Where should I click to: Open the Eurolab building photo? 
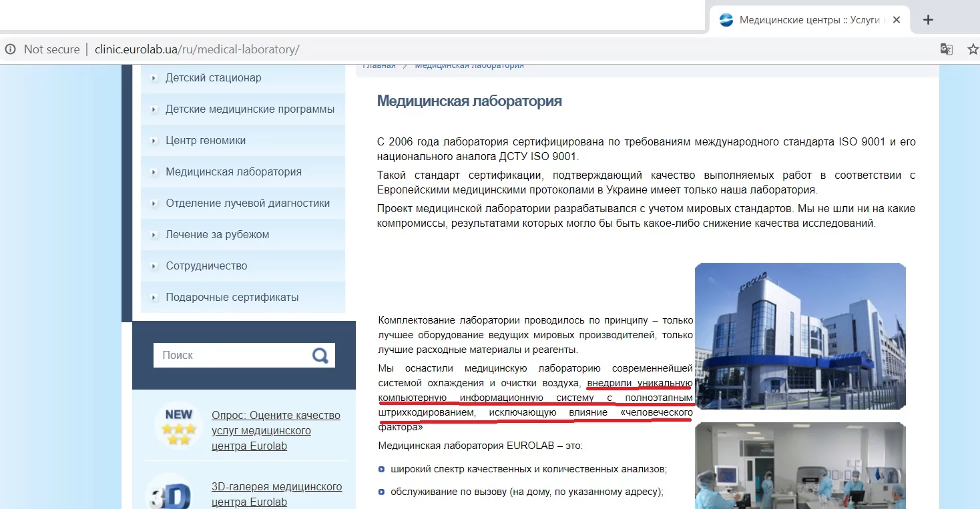pos(800,336)
